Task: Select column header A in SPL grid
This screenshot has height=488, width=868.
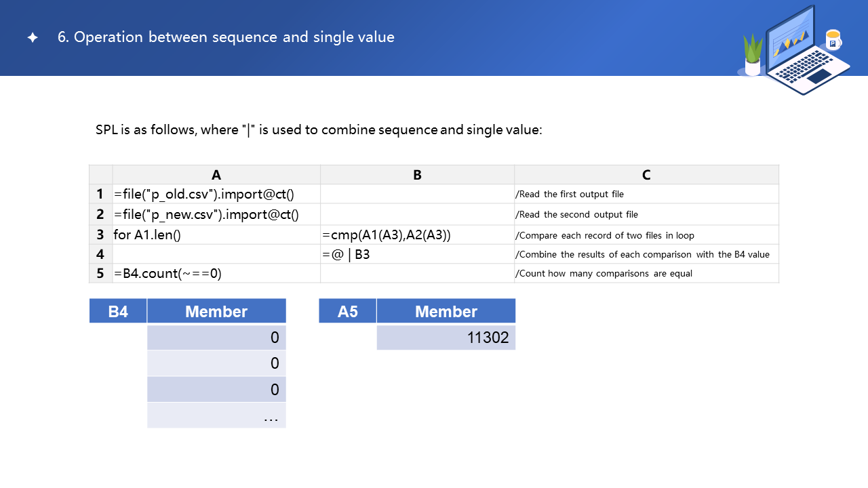Action: [x=216, y=175]
